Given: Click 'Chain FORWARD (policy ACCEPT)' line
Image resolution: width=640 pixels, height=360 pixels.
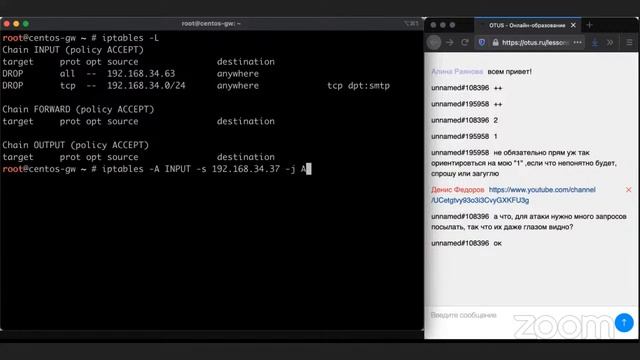Looking at the screenshot, I should click(78, 109).
